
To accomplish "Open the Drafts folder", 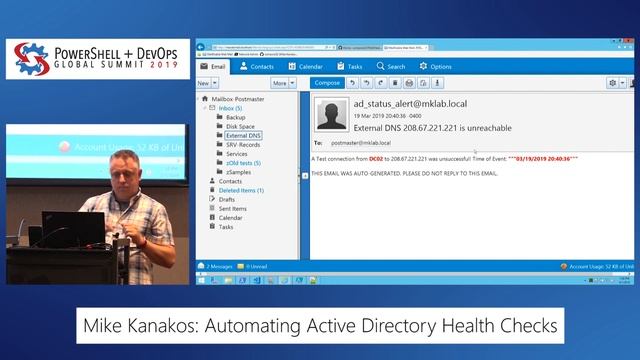I will click(227, 200).
